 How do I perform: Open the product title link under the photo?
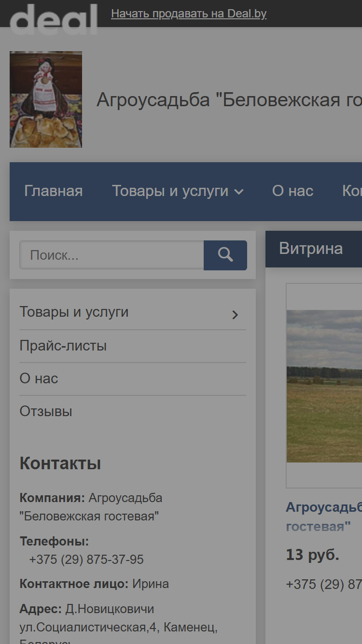coord(324,517)
